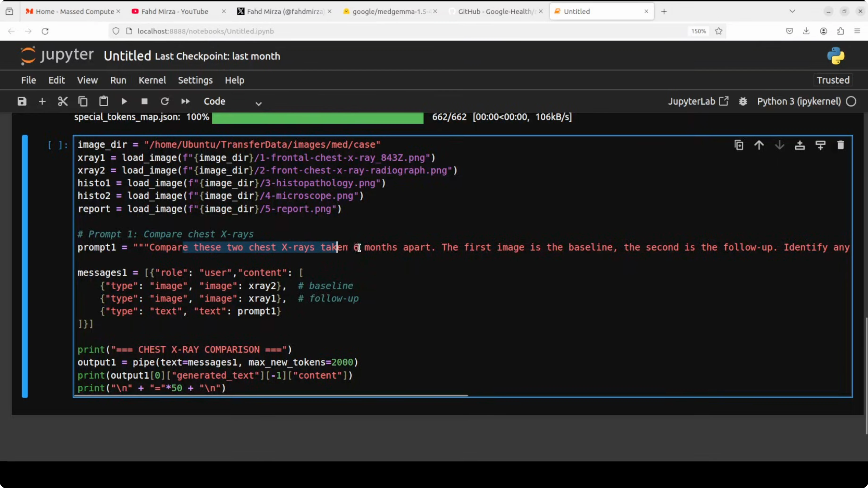Image resolution: width=868 pixels, height=488 pixels.
Task: Insert a new cell below with plus icon
Action: point(42,101)
